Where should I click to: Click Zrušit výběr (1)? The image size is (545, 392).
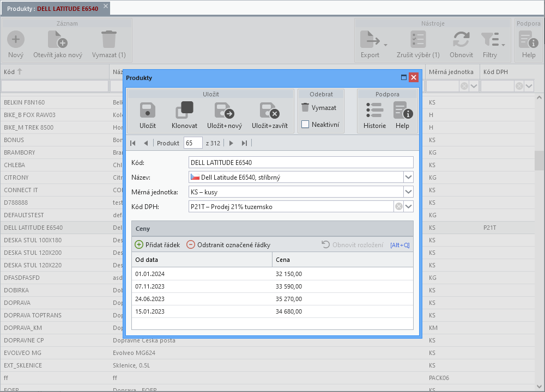pos(418,45)
